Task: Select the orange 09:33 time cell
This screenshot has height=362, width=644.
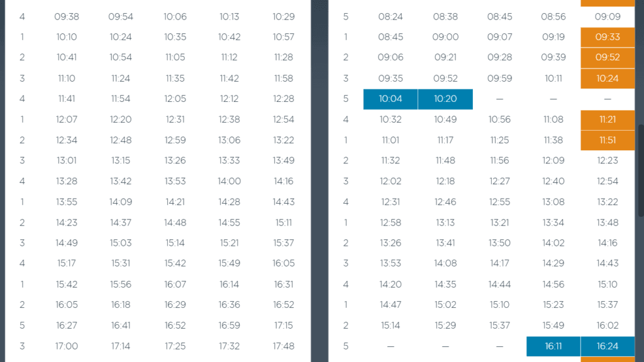Action: coord(608,37)
